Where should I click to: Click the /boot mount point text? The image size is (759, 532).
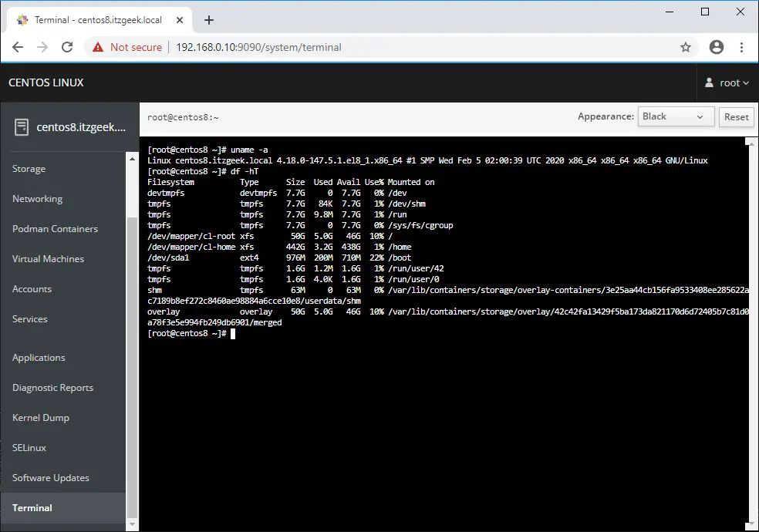pos(400,258)
